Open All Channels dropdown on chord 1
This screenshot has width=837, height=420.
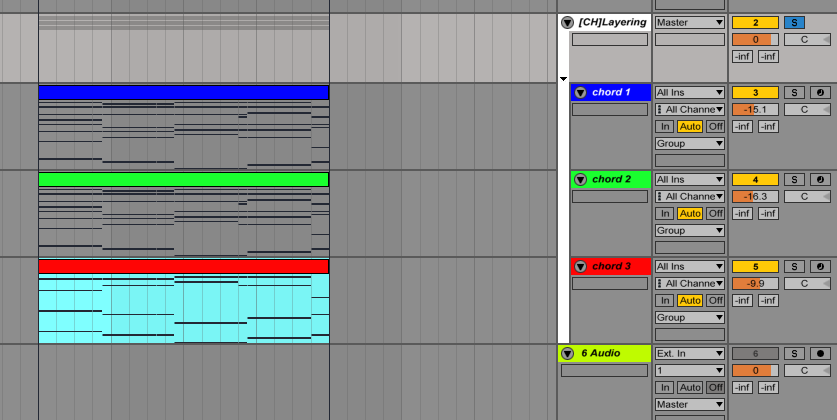coord(690,109)
